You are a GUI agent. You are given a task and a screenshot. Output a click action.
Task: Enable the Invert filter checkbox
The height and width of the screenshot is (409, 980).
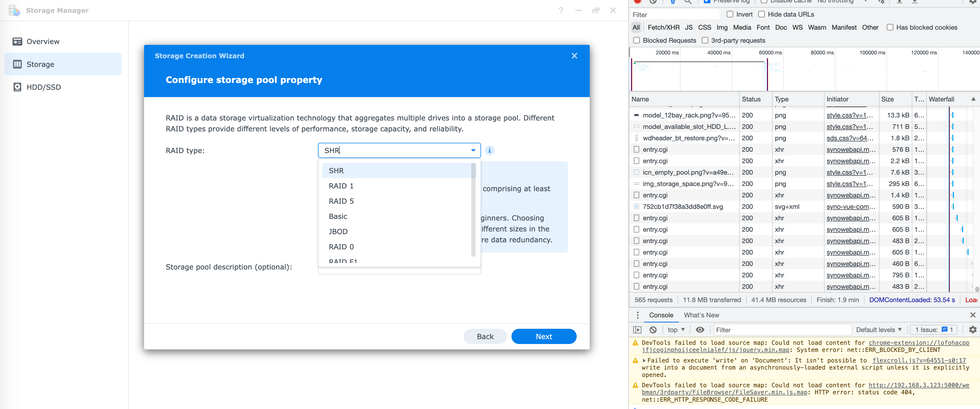pyautogui.click(x=730, y=14)
